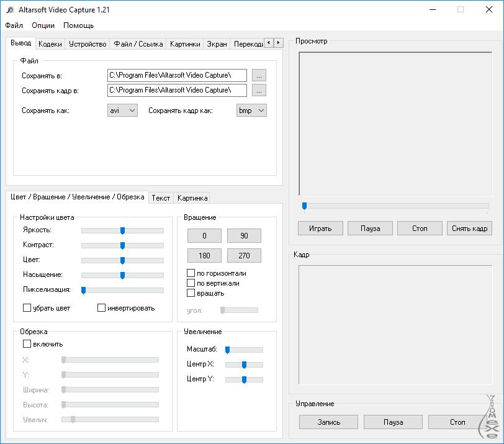Click the preview seek slider
This screenshot has width=504, height=444.
pos(395,206)
